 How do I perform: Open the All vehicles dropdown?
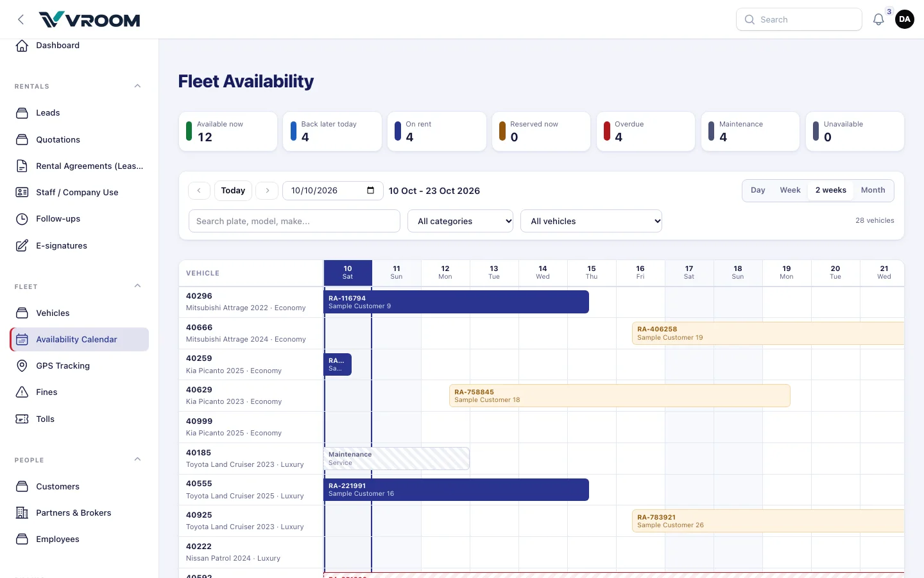click(x=592, y=221)
